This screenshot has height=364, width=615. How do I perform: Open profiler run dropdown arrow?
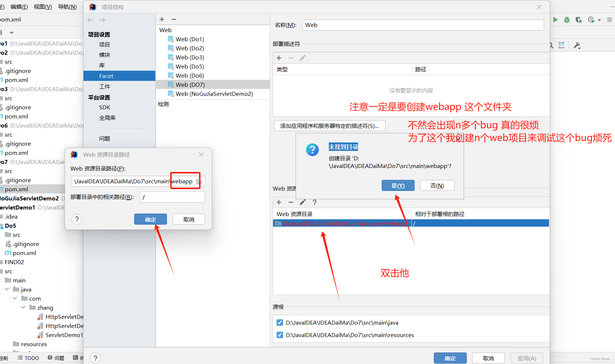599,20
